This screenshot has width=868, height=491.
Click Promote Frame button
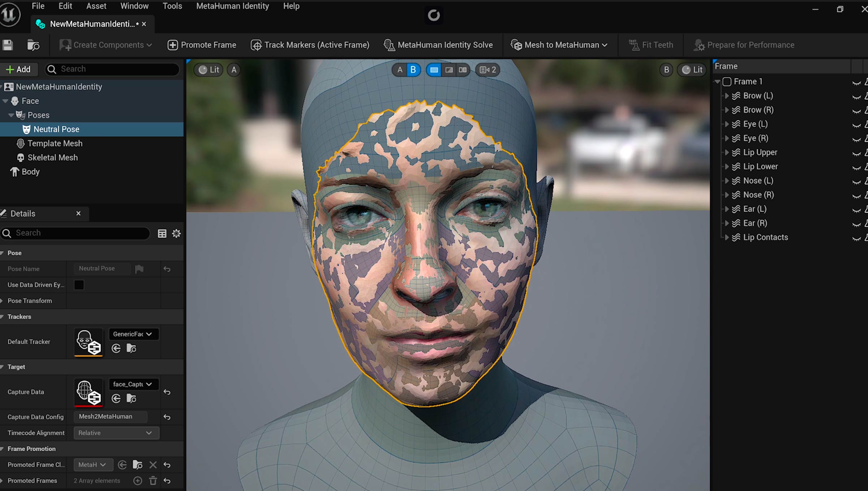(x=202, y=45)
